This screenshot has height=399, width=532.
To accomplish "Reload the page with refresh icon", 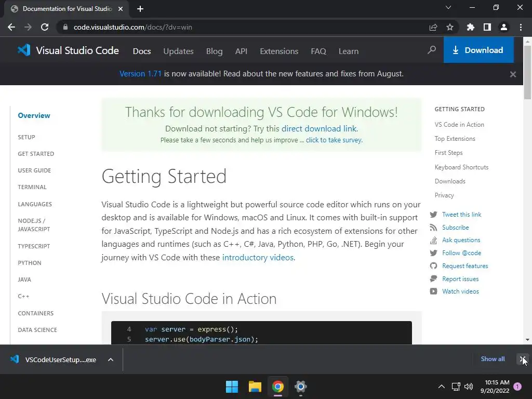I will point(45,27).
